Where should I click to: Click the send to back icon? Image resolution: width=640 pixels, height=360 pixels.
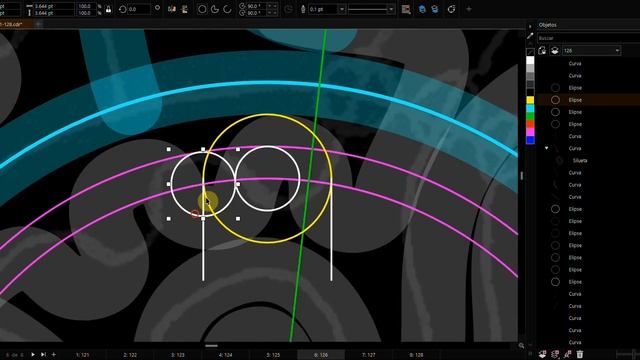[x=435, y=9]
